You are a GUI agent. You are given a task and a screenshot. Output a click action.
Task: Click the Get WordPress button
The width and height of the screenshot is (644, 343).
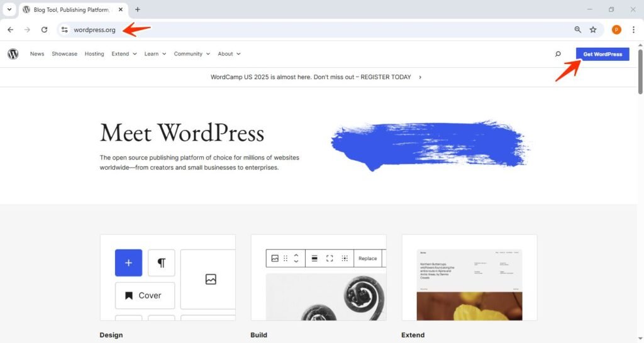(x=602, y=54)
